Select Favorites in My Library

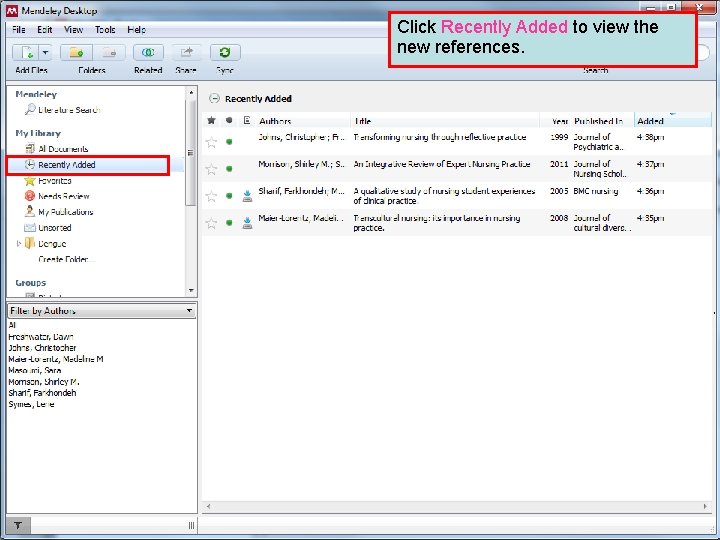[54, 180]
